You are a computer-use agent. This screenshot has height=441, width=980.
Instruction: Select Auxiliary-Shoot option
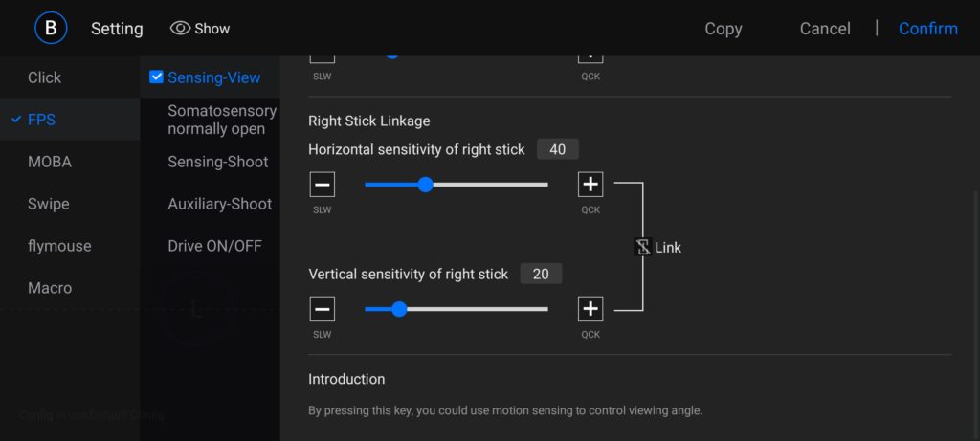(x=219, y=204)
